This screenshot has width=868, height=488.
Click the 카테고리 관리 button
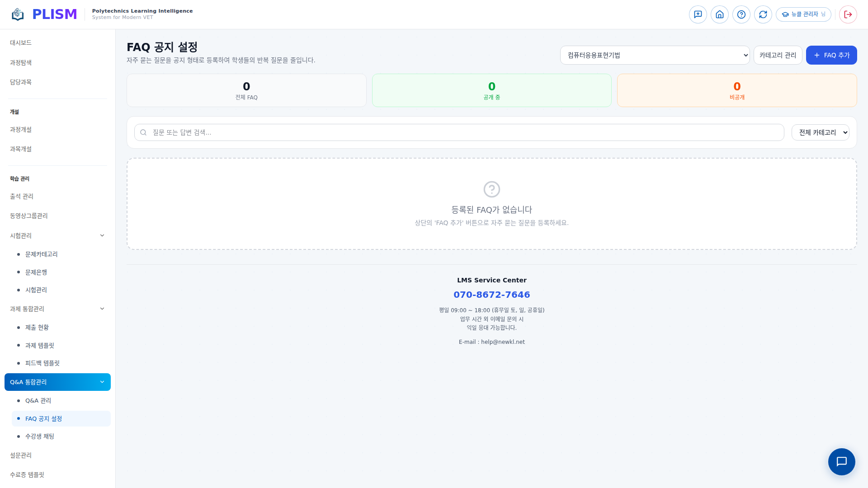[778, 55]
